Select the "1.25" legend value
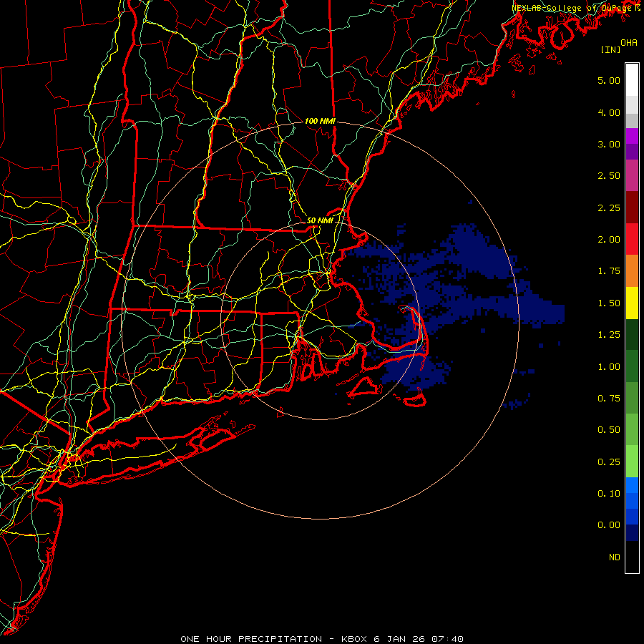The height and width of the screenshot is (644, 644). pos(609,335)
